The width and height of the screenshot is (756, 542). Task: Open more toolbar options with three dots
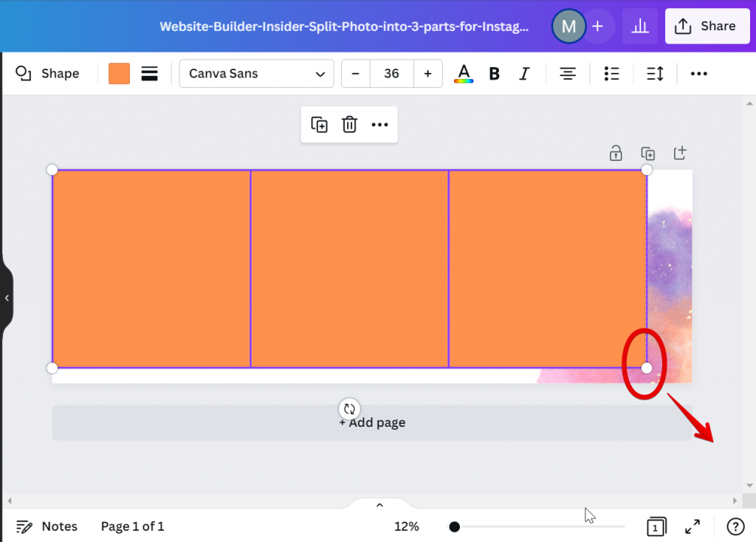pos(698,73)
